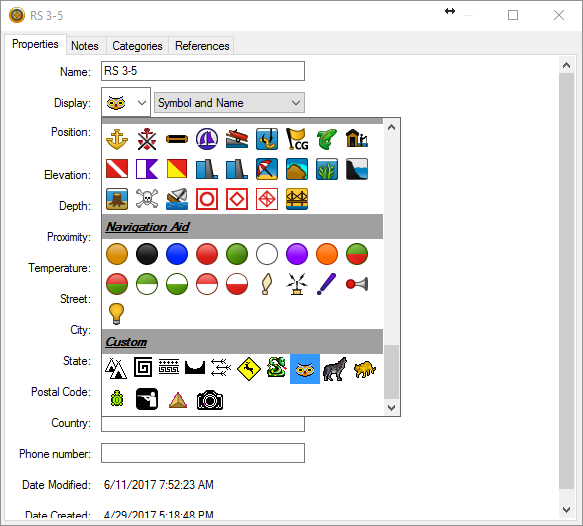Choose the sailboat symbol

(207, 139)
